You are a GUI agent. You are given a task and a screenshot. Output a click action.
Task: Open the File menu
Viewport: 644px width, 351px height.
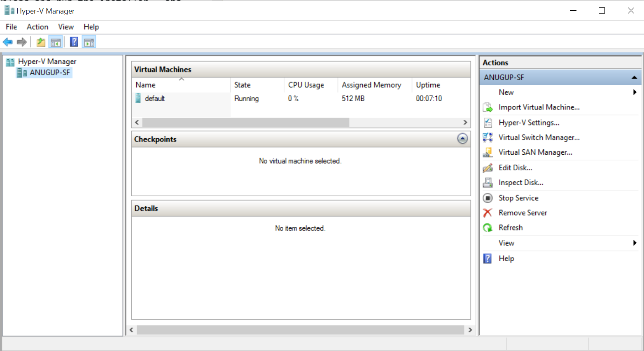(12, 27)
